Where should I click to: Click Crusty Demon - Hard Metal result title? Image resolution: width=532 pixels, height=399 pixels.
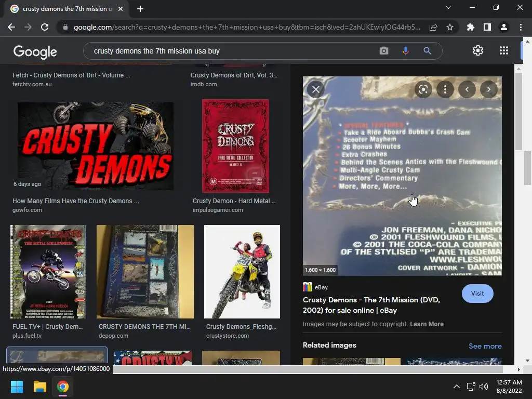(x=234, y=201)
